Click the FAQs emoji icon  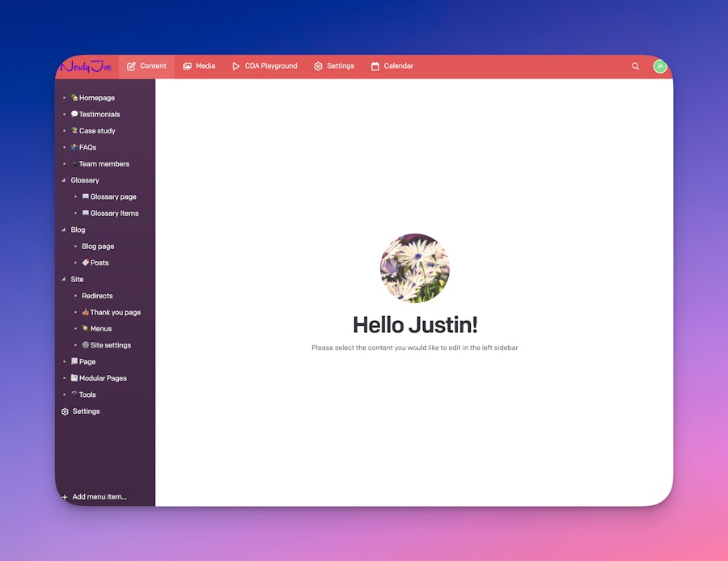click(74, 147)
